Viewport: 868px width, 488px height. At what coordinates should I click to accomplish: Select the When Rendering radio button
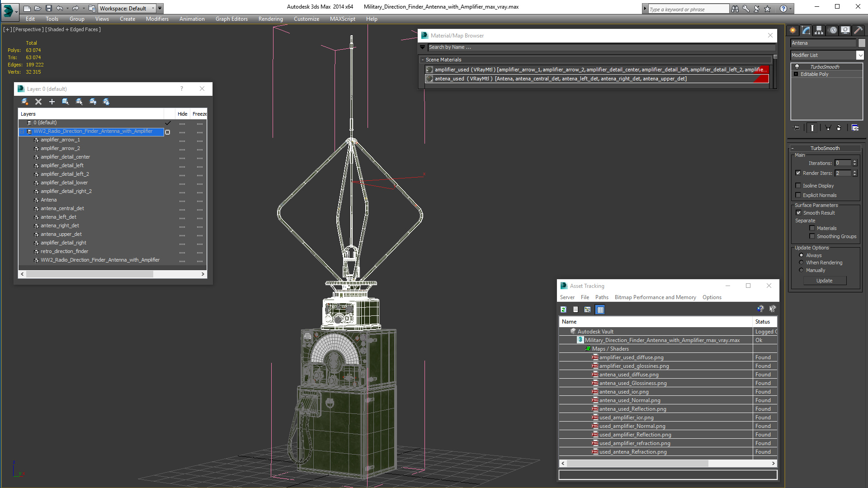pos(802,263)
